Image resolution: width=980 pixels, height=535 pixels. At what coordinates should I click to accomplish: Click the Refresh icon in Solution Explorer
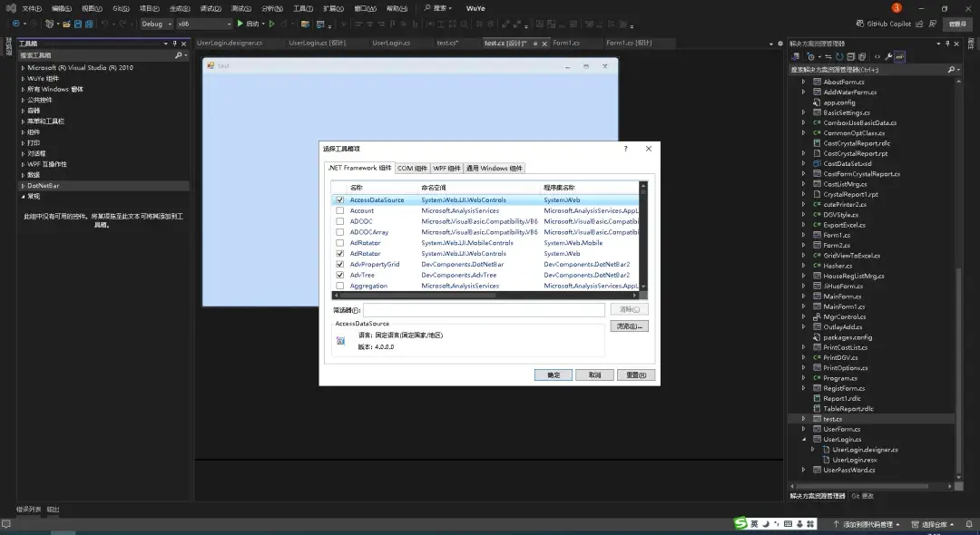(x=839, y=57)
